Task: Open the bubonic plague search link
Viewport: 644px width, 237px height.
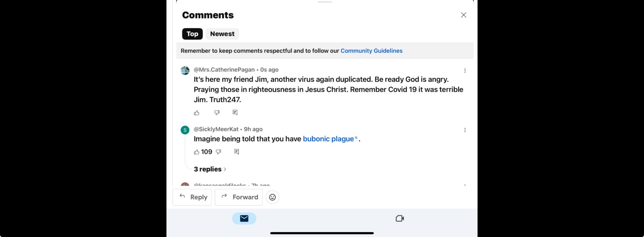Action: 328,139
